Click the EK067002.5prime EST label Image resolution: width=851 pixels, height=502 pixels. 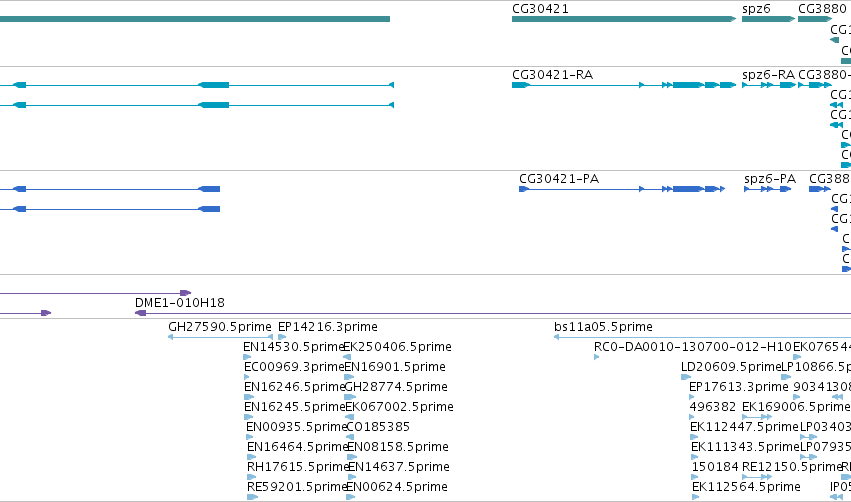point(399,407)
